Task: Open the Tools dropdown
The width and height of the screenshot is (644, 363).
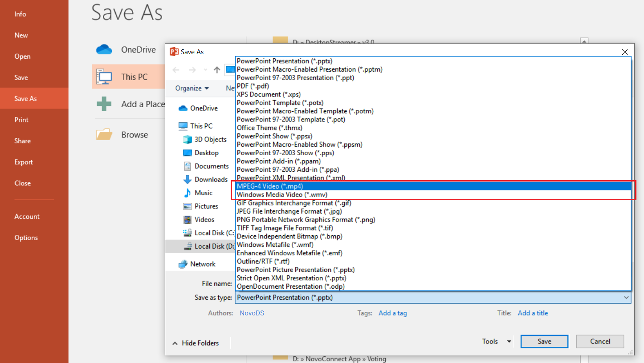Action: tap(497, 341)
